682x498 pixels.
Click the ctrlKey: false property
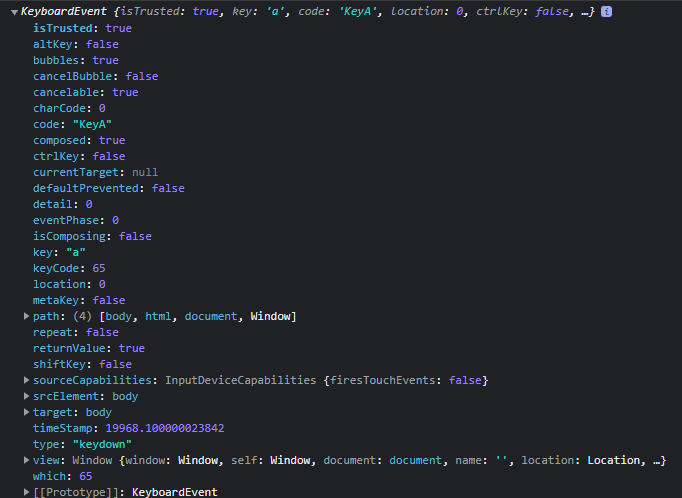point(79,156)
